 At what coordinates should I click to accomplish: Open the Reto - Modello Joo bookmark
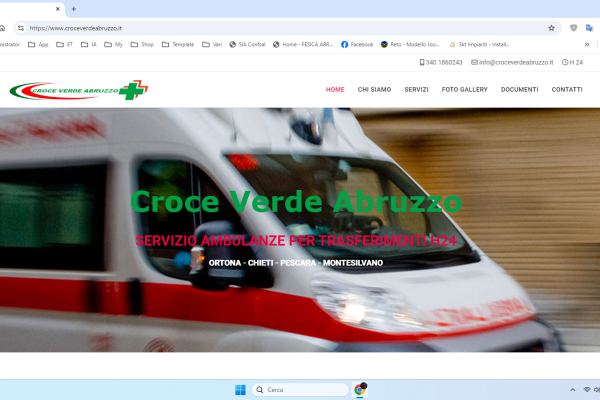click(410, 44)
